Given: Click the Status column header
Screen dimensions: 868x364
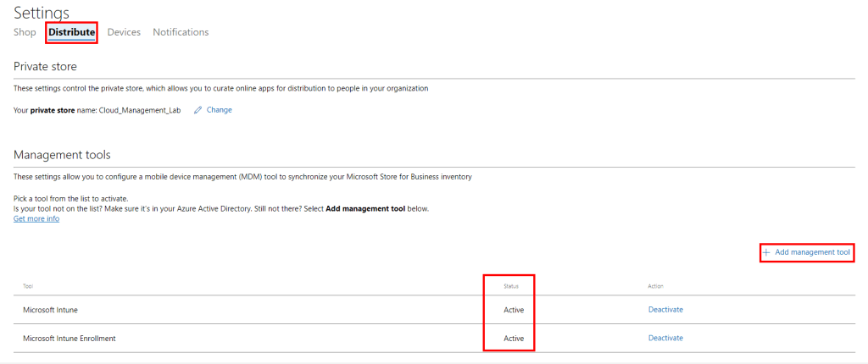Looking at the screenshot, I should pos(512,286).
